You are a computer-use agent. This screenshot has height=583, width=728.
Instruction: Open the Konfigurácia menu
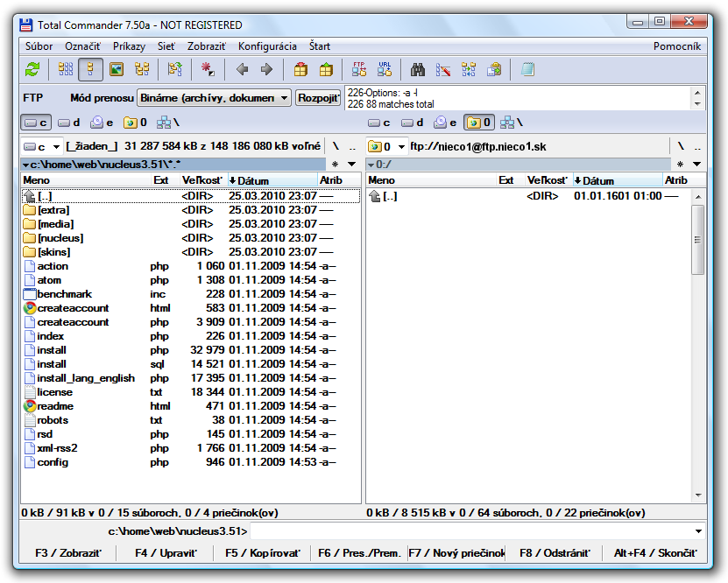267,46
